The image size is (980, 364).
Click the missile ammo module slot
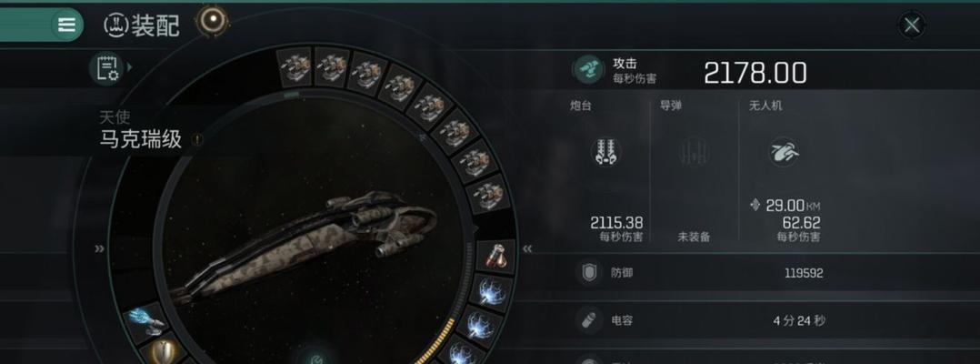(497, 256)
